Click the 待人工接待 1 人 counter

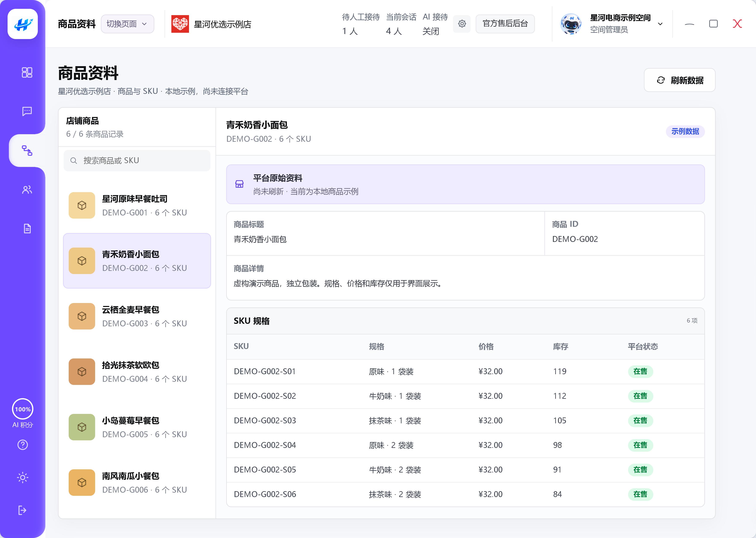(x=361, y=24)
